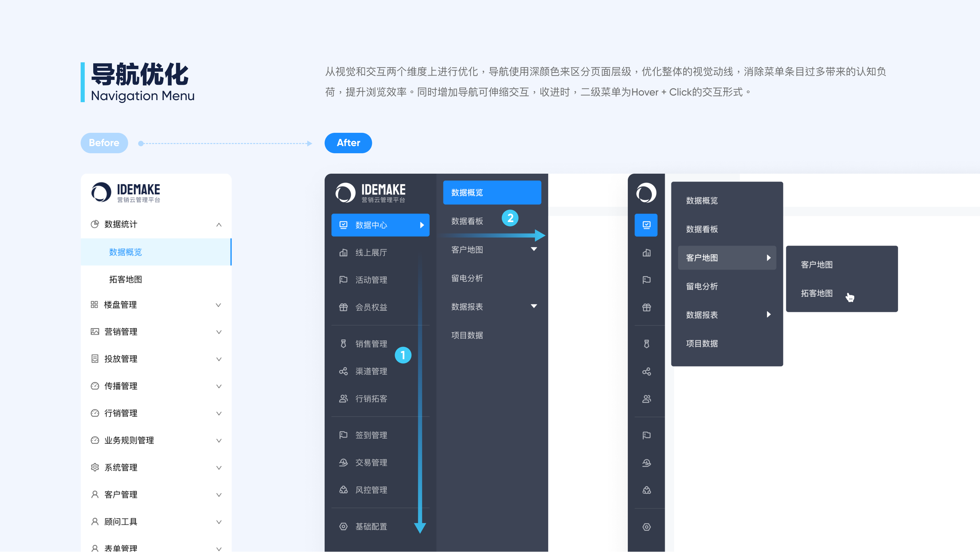The width and height of the screenshot is (980, 552).
Task: Click the users icon in collapsed sidebar
Action: point(647,398)
